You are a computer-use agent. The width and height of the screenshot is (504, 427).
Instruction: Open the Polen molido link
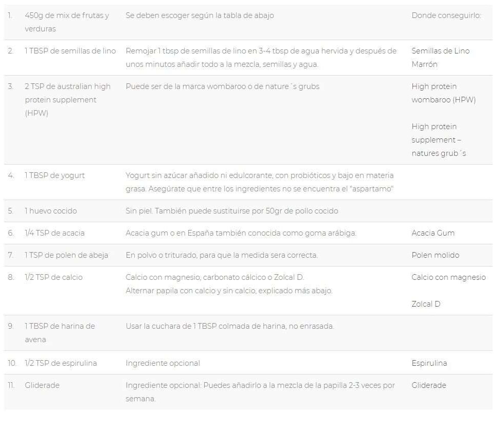(x=435, y=255)
